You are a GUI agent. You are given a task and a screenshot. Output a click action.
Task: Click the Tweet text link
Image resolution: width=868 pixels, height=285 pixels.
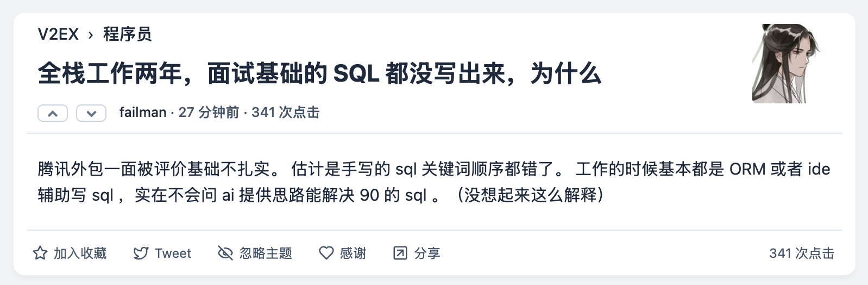[173, 253]
